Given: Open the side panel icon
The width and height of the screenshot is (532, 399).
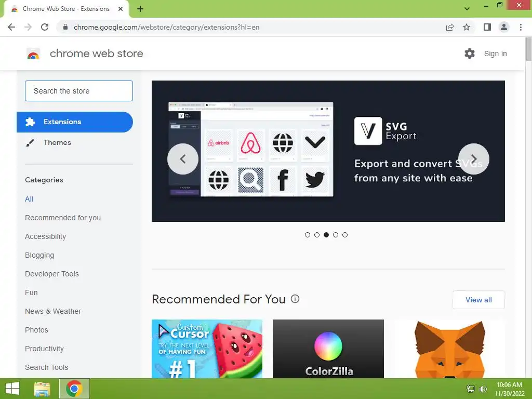Looking at the screenshot, I should coord(487,27).
